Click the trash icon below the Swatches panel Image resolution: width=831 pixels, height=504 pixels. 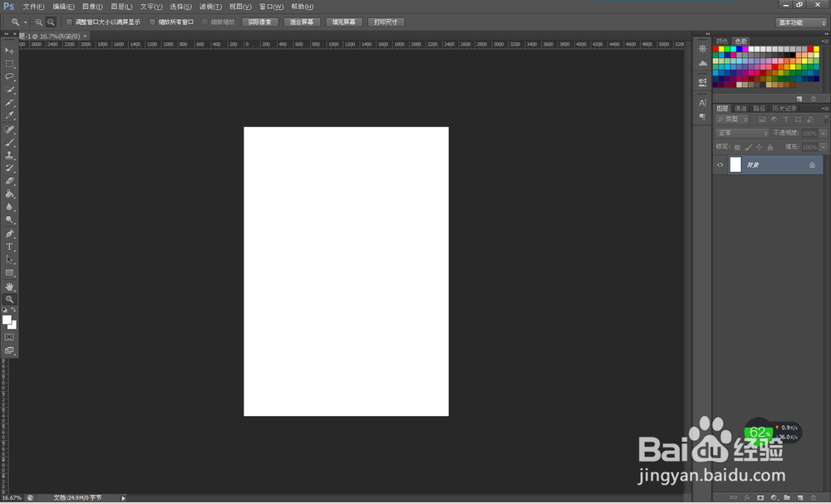(814, 97)
